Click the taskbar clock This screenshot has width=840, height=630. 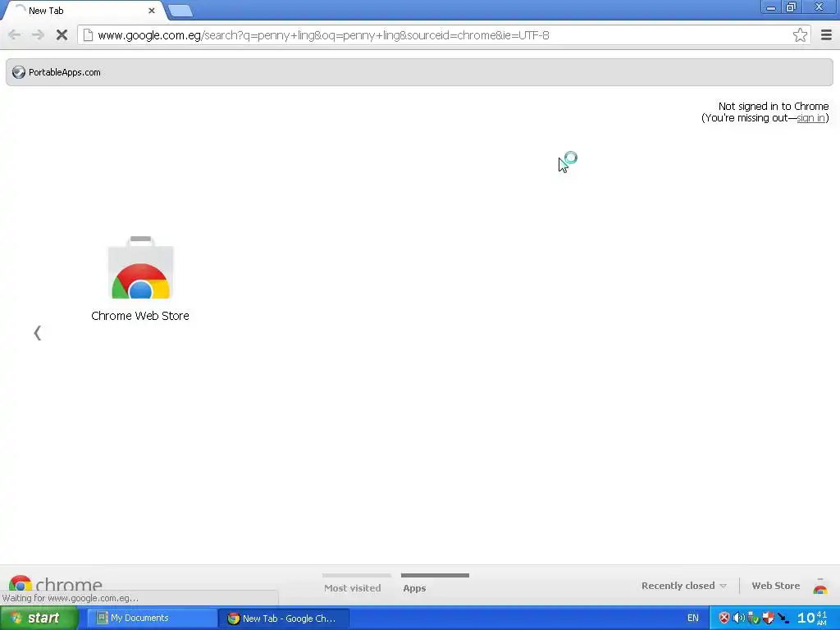(813, 618)
